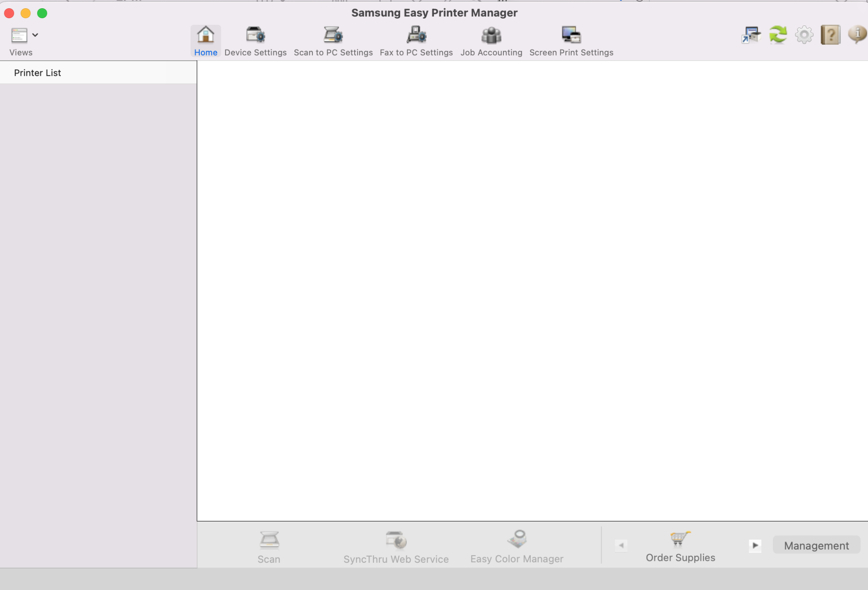Show previous item with left arrow
This screenshot has width=868, height=590.
(x=621, y=545)
